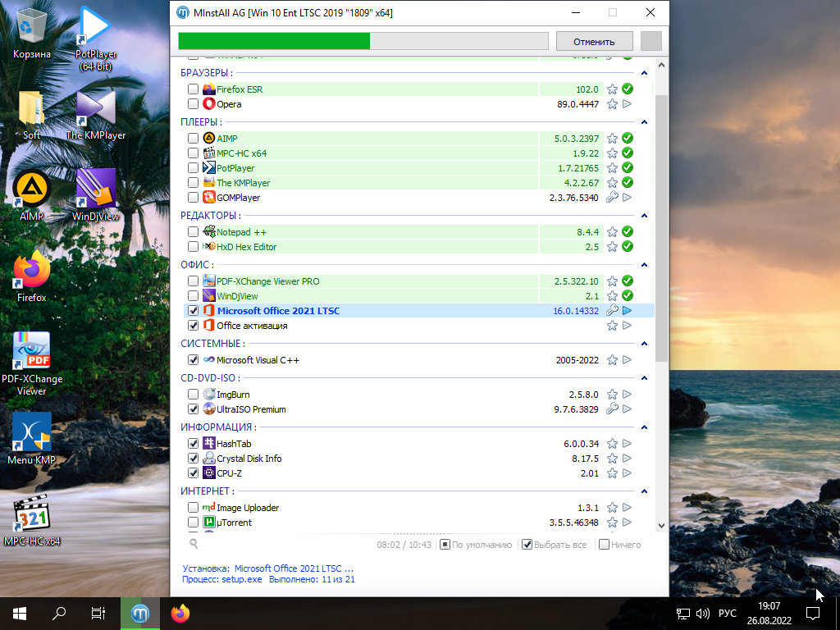Viewport: 840px width, 630px height.
Task: Click the blue play arrow for Microsoft Office 2021
Action: click(628, 311)
